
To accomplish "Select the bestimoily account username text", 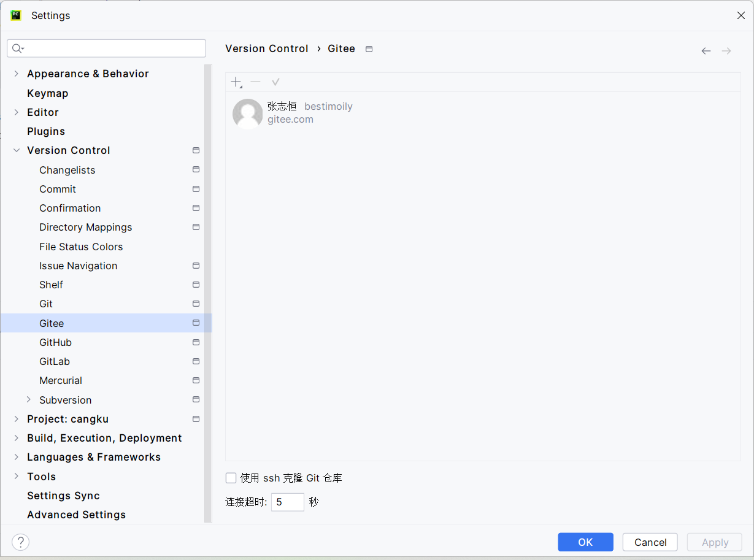I will (328, 106).
